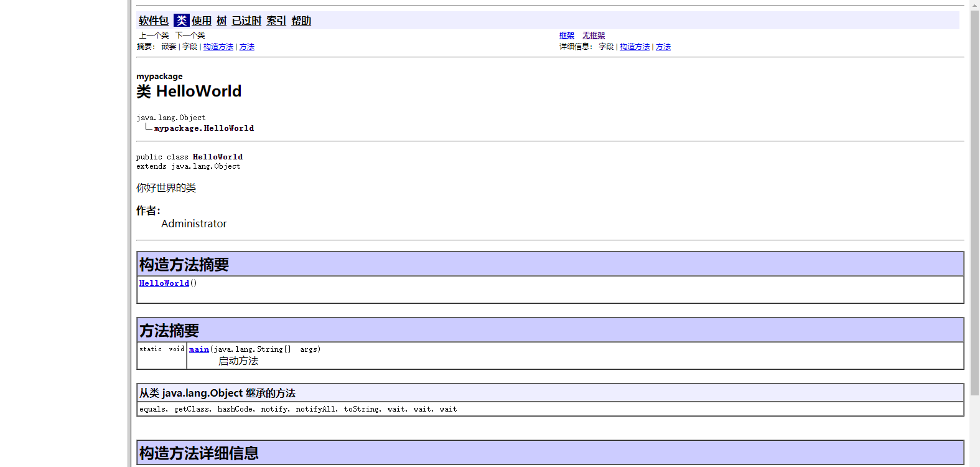The image size is (980, 467).
Task: Open the HelloWorld() constructor link
Action: 164,283
